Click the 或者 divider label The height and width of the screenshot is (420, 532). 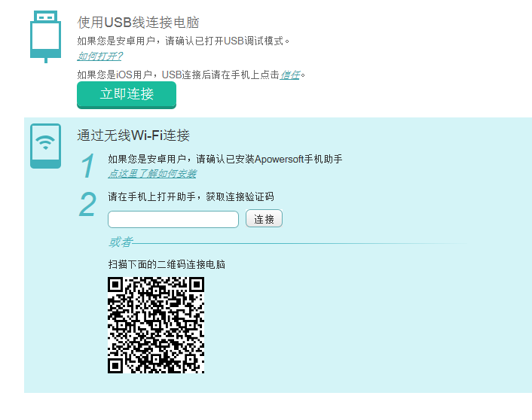[121, 242]
